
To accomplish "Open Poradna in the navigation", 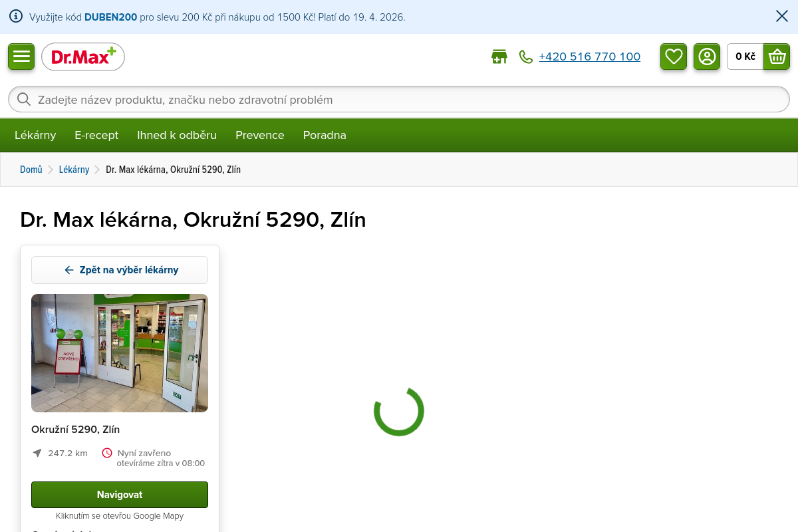I will (x=325, y=135).
